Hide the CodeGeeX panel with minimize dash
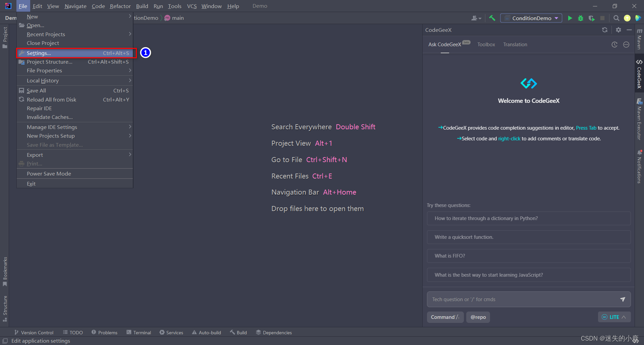The height and width of the screenshot is (345, 644). pos(629,30)
